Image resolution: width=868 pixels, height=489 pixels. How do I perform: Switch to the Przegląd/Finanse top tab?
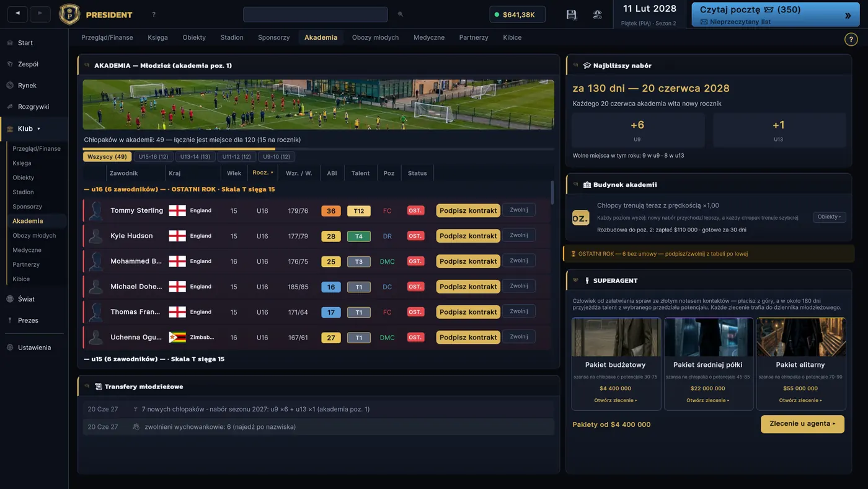pos(107,37)
